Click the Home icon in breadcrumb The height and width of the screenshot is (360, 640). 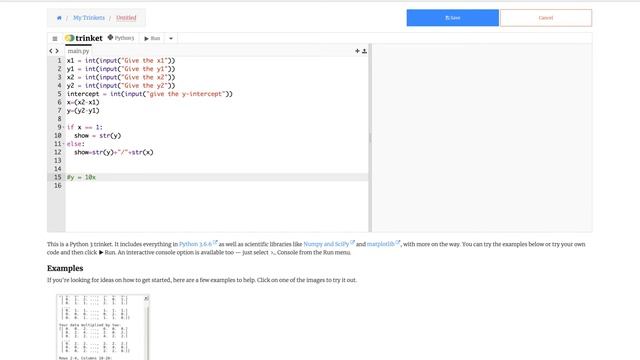59,18
